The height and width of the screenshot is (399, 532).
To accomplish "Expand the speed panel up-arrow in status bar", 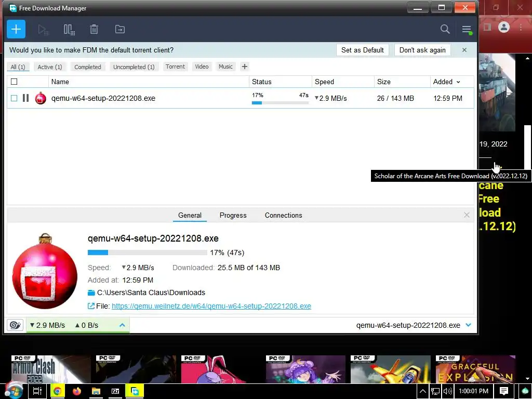I will tap(122, 325).
